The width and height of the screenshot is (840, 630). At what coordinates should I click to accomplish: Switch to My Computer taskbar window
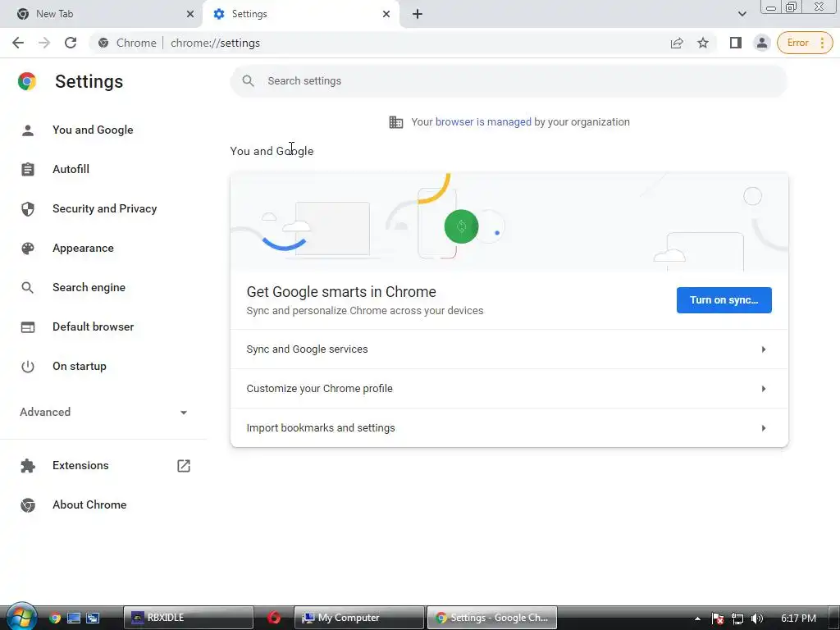click(359, 618)
